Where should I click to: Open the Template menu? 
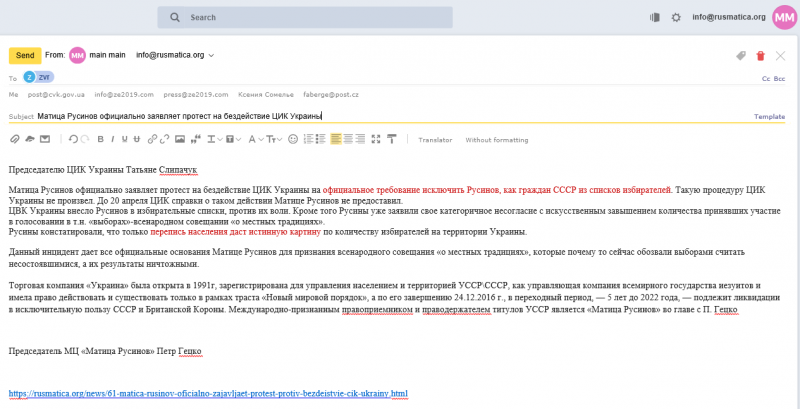[x=769, y=116]
